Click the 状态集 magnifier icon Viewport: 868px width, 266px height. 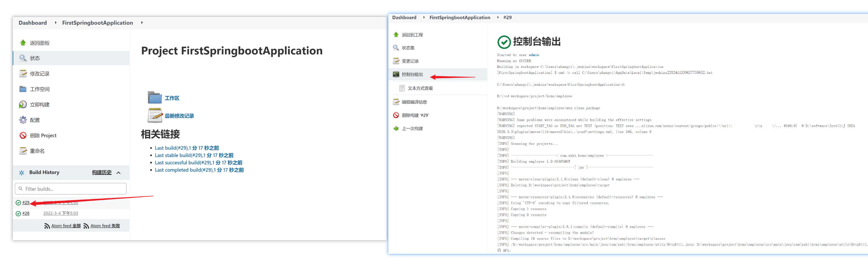(x=396, y=48)
